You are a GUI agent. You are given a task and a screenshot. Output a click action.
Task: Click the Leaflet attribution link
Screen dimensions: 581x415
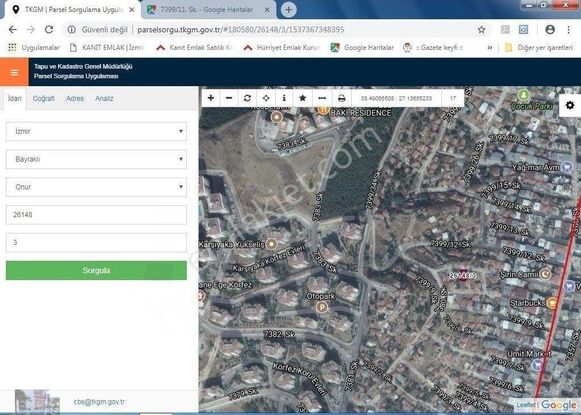pyautogui.click(x=526, y=405)
